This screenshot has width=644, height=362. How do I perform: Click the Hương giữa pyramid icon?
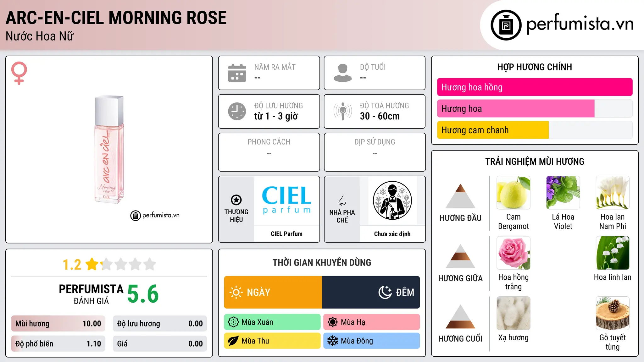pyautogui.click(x=460, y=256)
